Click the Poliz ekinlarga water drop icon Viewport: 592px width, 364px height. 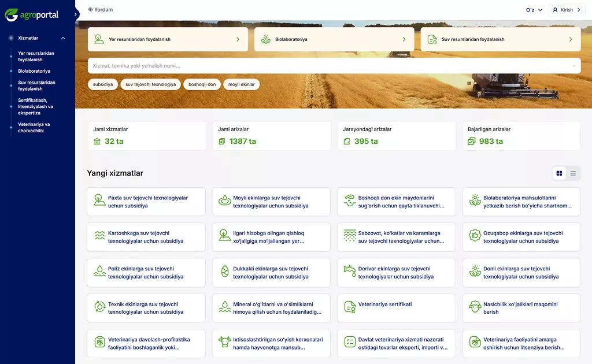pos(99,271)
